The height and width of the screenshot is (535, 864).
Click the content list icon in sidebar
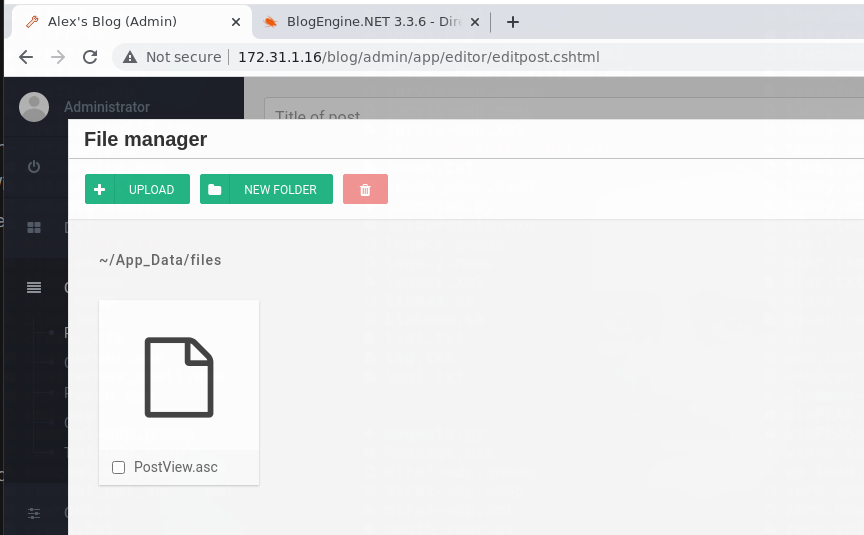(x=34, y=288)
